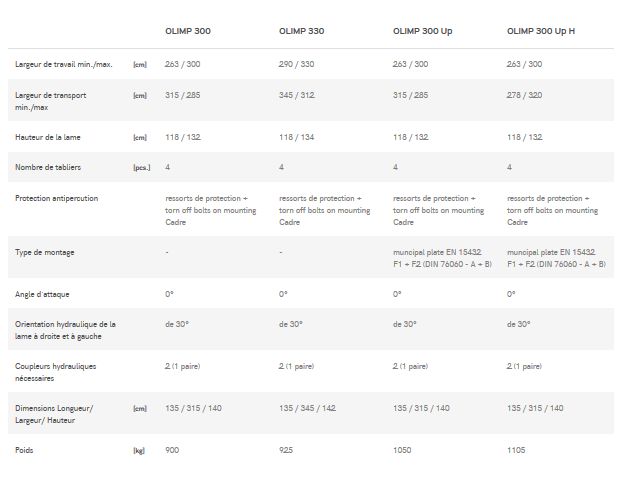Click the 1105 weight value
This screenshot has width=630, height=477.
click(x=517, y=451)
